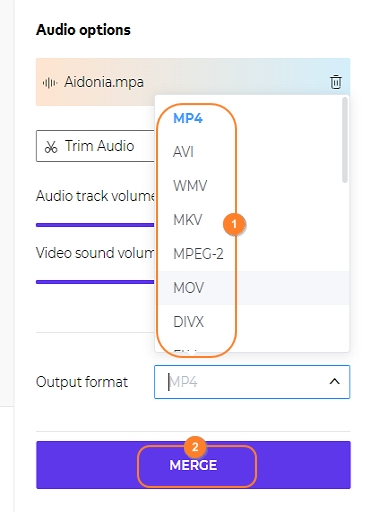This screenshot has width=370, height=512.
Task: Click the MERGE button
Action: click(x=193, y=465)
